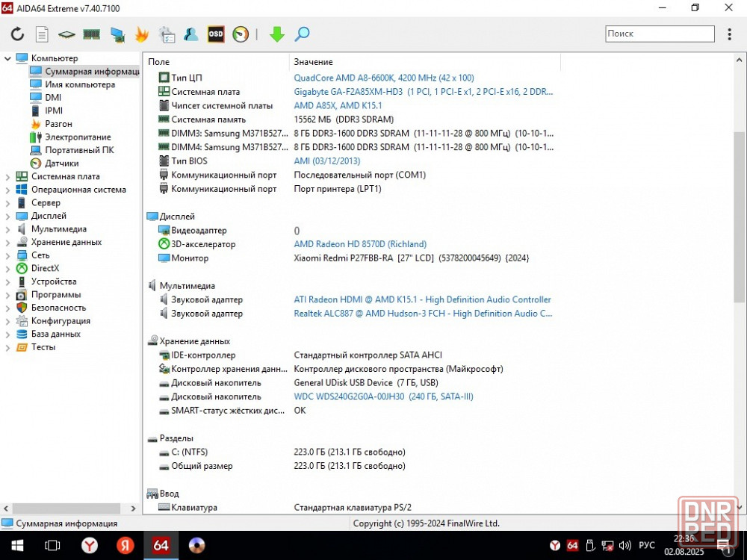Open the Windows Start button

click(18, 545)
